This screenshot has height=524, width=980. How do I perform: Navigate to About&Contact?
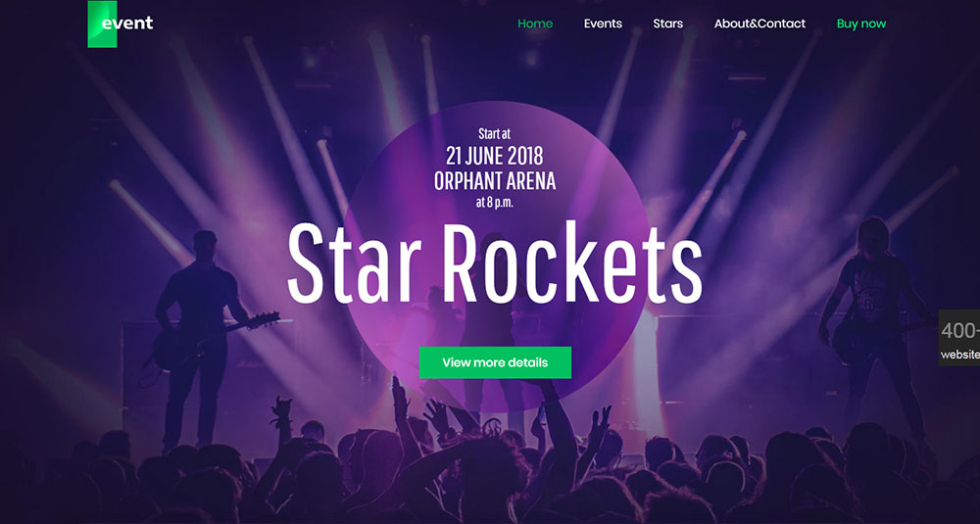click(x=760, y=24)
